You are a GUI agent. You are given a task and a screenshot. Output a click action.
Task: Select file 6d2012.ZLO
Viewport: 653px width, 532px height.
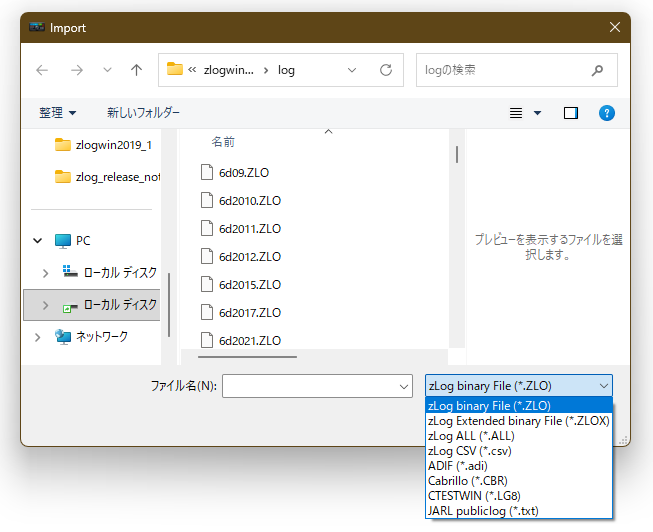point(241,256)
